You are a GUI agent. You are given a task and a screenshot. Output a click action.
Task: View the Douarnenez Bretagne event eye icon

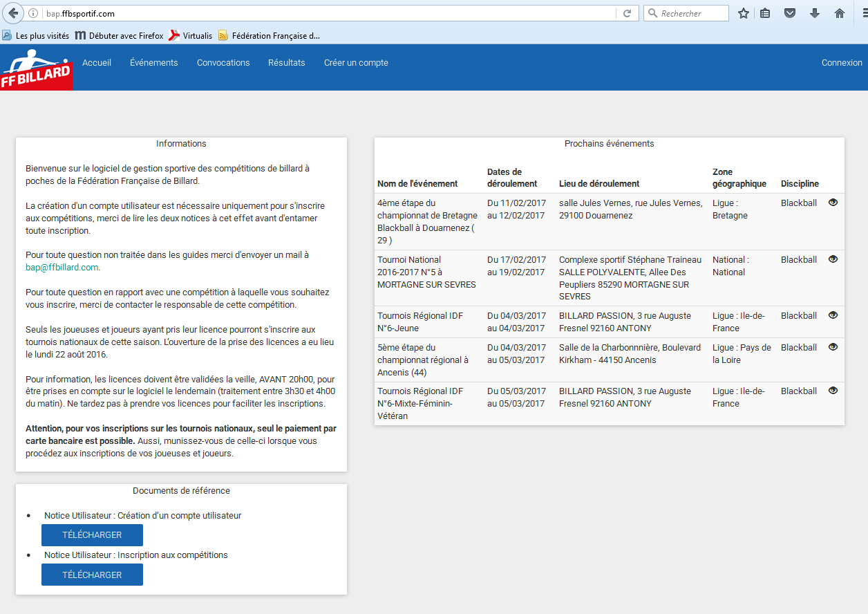click(833, 203)
